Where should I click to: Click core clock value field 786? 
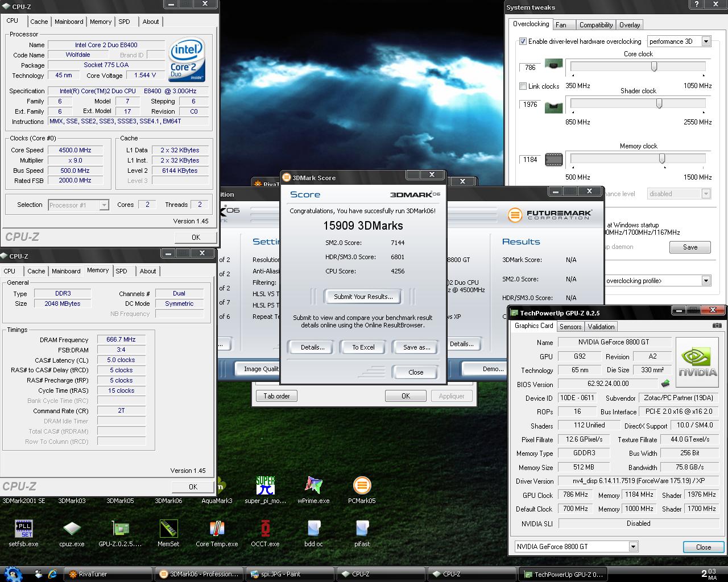(x=530, y=68)
